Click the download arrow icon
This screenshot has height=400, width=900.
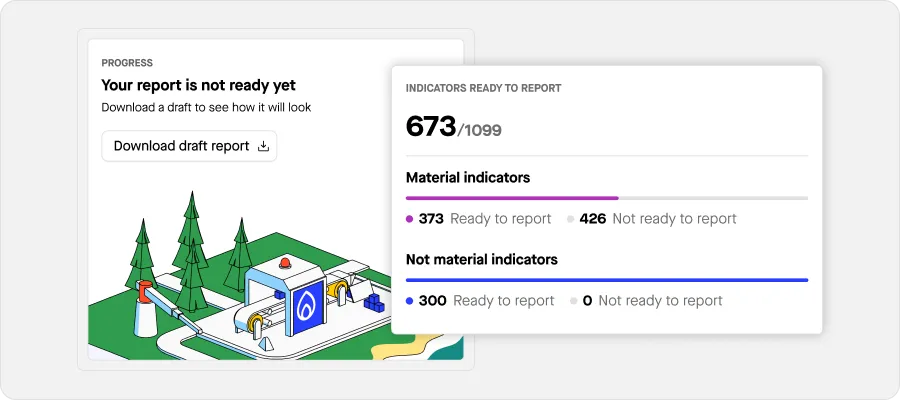[x=264, y=146]
